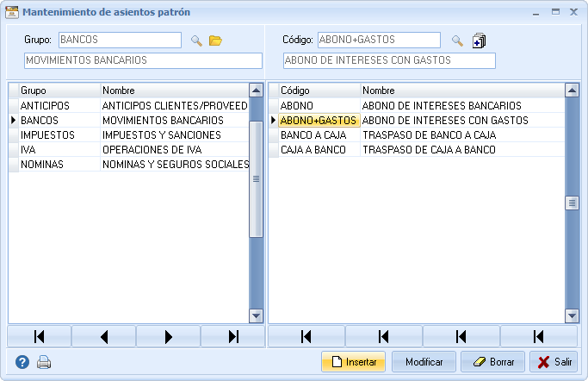This screenshot has width=588, height=381.
Task: Click the OPERACIONES DE IVA name cell
Action: click(175, 150)
